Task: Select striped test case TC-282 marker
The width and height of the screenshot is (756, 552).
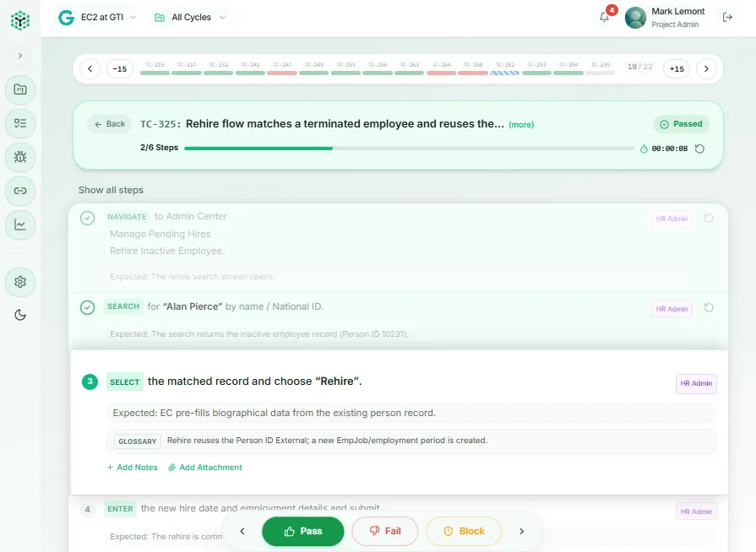Action: [x=505, y=69]
